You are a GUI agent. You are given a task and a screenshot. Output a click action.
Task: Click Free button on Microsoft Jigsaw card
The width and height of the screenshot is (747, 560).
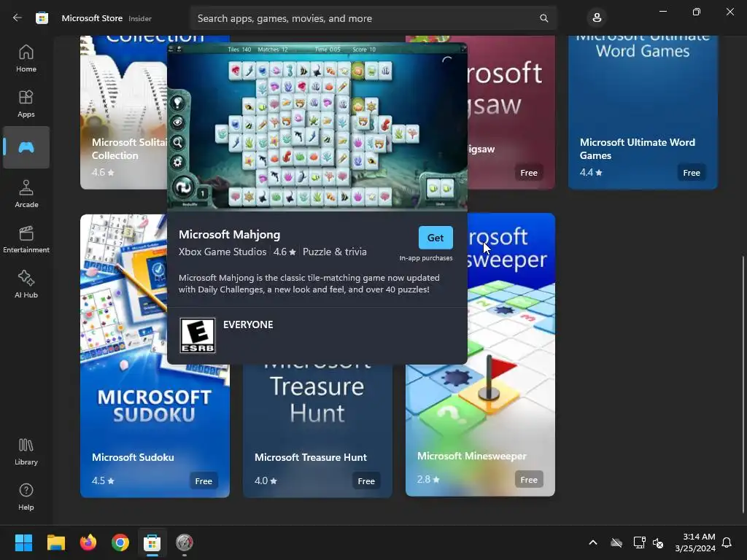528,172
